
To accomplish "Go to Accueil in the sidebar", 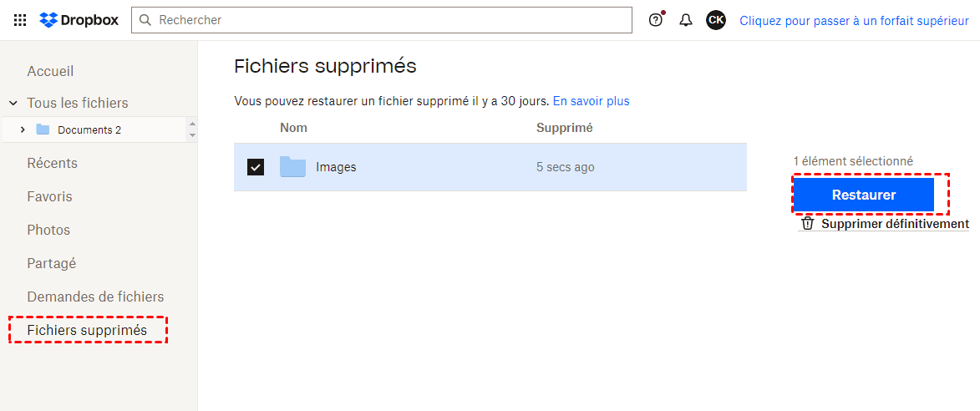I will [50, 72].
